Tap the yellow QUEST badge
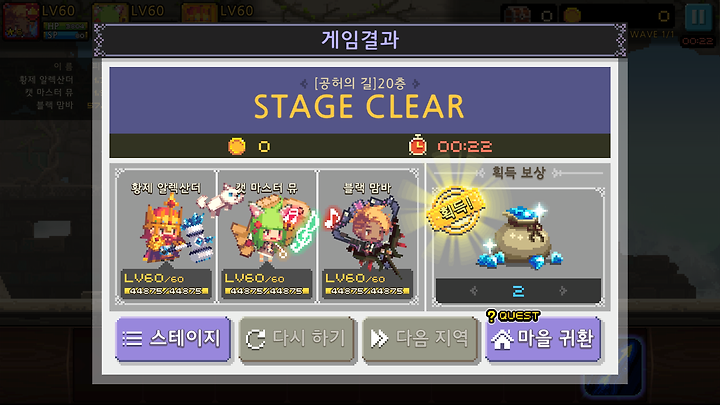Viewport: 720px width, 405px height. (x=512, y=316)
